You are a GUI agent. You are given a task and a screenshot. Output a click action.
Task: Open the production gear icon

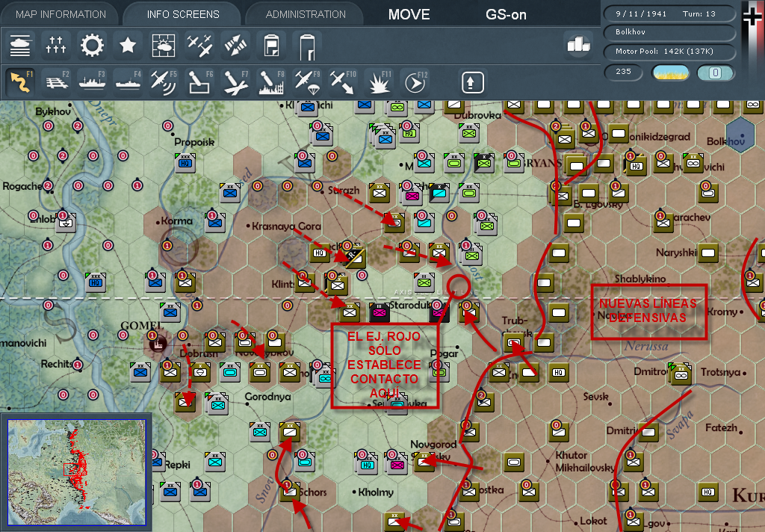(x=92, y=46)
